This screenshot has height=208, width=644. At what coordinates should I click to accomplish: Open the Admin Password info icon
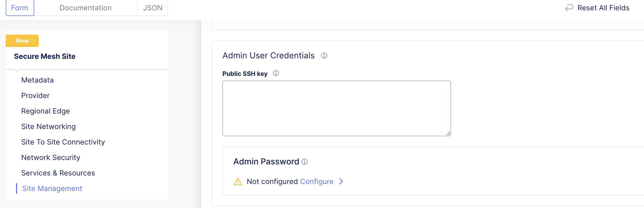(305, 162)
